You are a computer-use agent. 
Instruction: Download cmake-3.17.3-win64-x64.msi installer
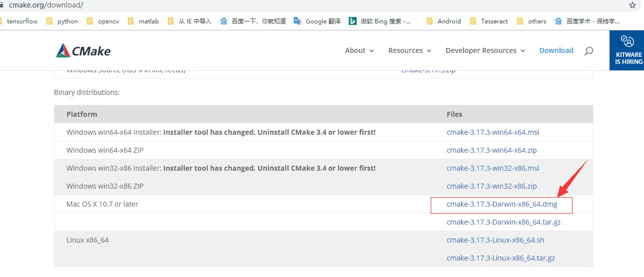[493, 132]
